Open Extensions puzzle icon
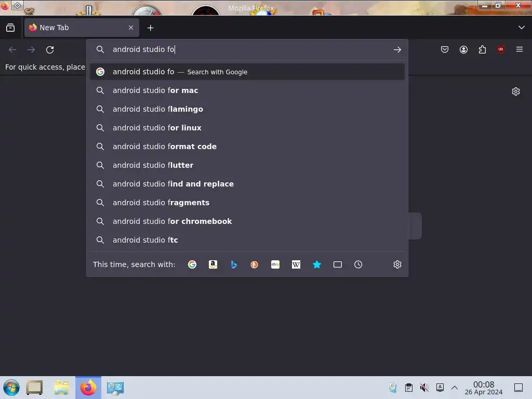The image size is (532, 399). pos(482,49)
